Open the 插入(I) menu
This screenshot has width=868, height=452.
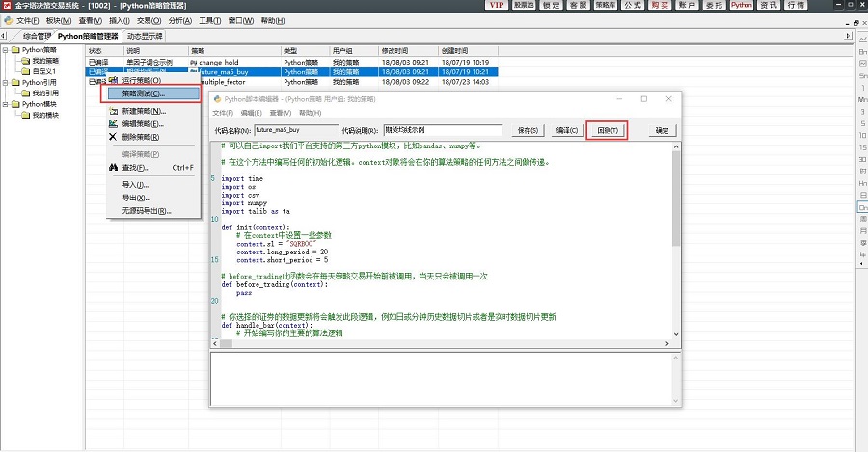[x=119, y=21]
